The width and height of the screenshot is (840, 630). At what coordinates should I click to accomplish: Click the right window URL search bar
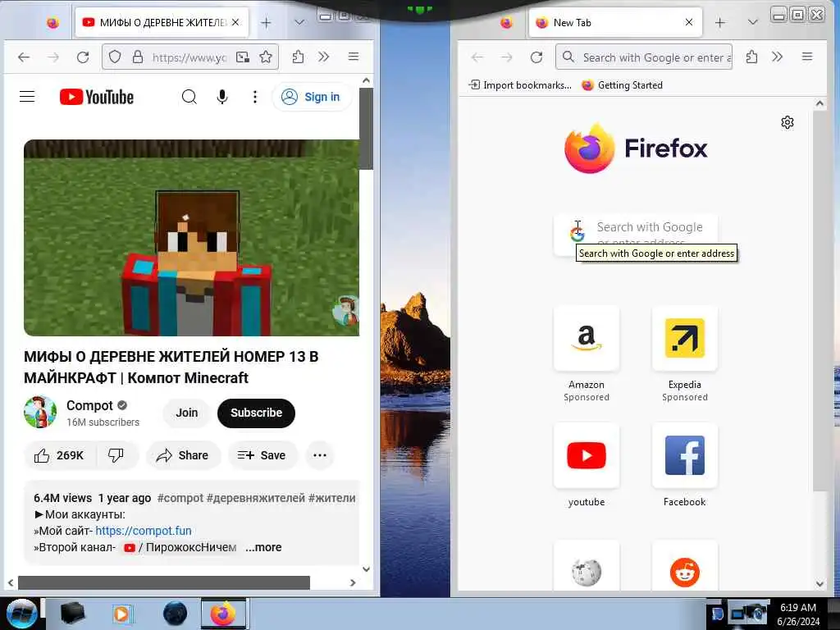644,57
